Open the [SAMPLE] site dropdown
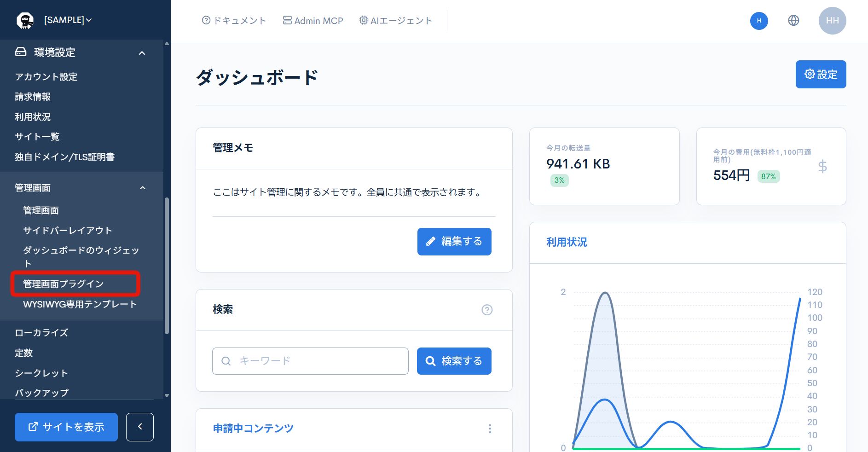This screenshot has width=868, height=452. (x=68, y=20)
